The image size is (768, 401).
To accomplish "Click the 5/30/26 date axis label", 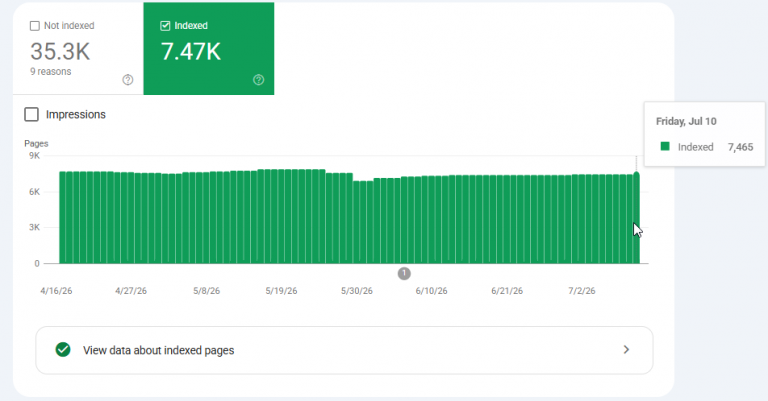I will point(357,291).
